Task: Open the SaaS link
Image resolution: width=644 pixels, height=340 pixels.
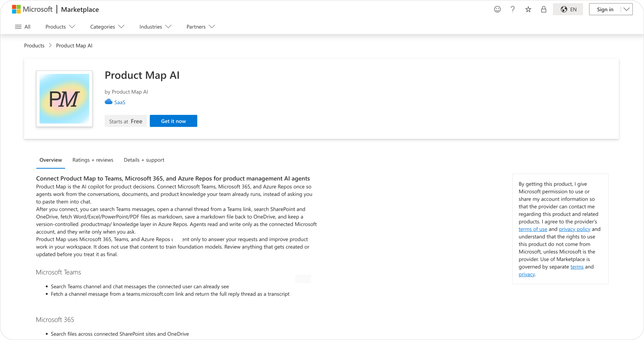Action: 120,102
